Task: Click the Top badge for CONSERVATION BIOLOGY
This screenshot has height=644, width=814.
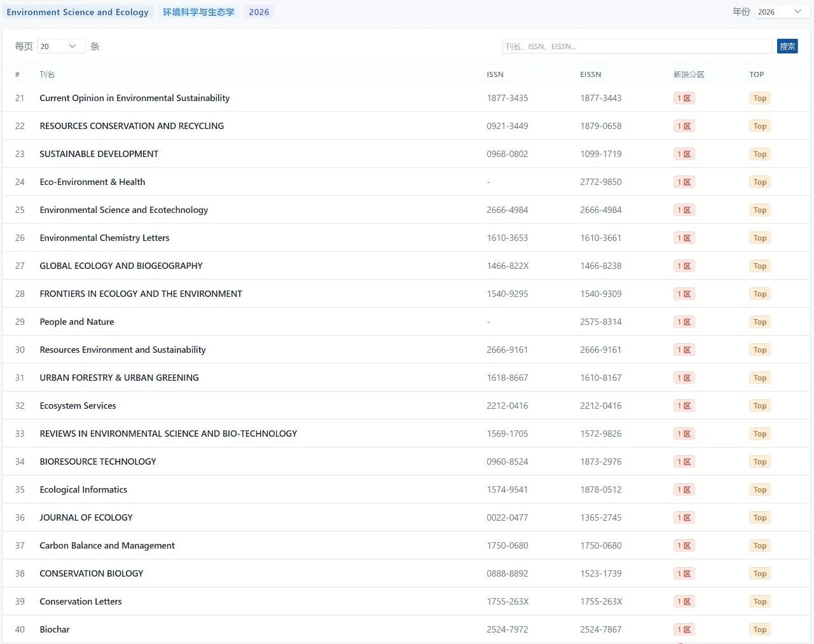Action: pos(759,573)
